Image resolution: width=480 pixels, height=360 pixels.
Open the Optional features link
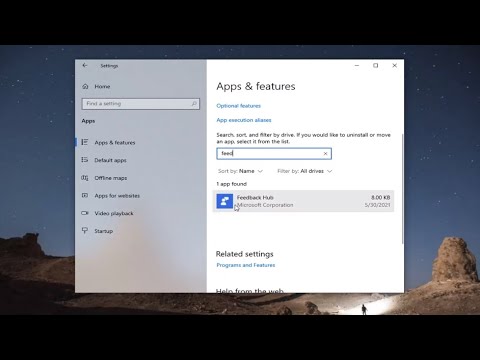(x=238, y=106)
